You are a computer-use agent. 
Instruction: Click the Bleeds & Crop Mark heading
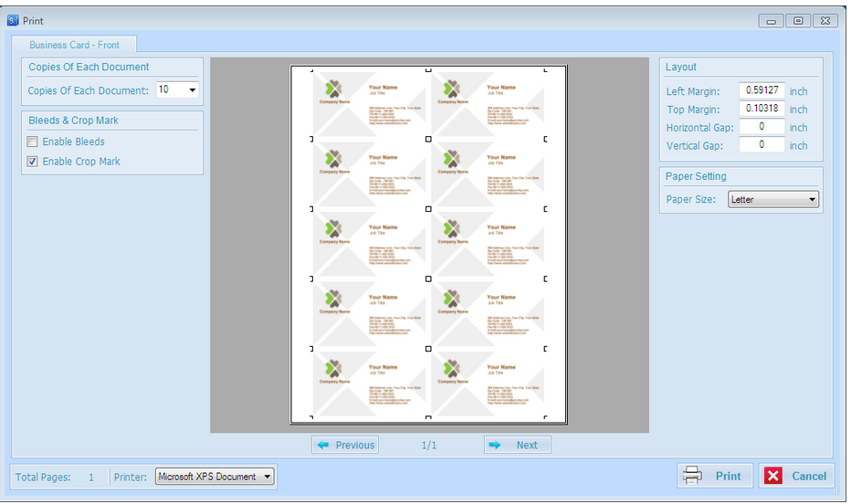(x=73, y=121)
